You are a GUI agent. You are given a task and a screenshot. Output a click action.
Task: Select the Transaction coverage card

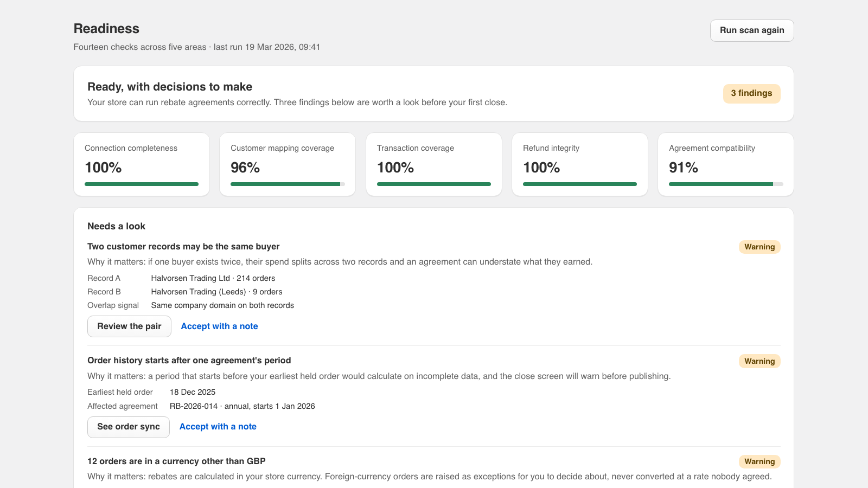point(434,164)
